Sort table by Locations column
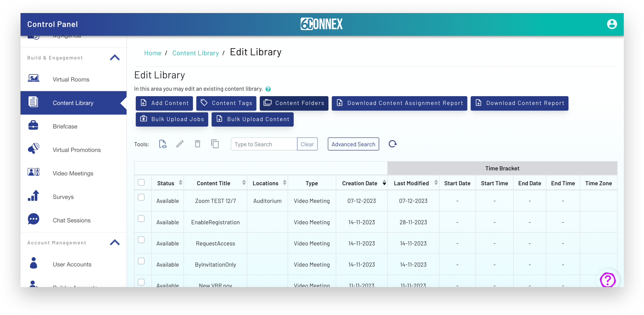 point(284,183)
